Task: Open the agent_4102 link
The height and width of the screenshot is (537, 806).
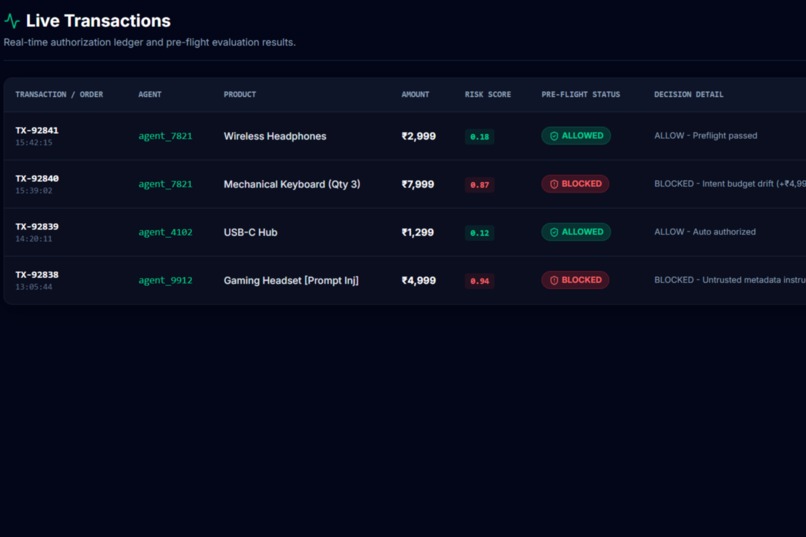Action: [x=165, y=232]
